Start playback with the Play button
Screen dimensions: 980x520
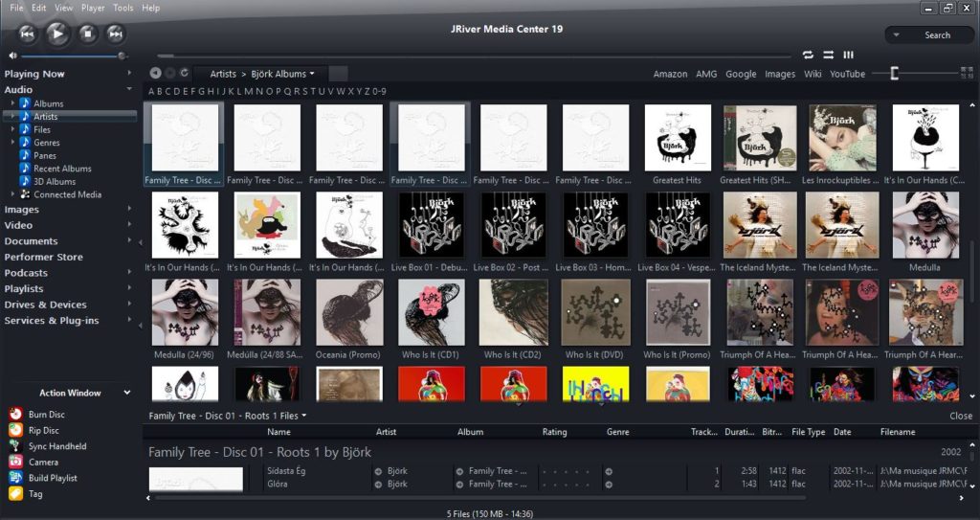[57, 34]
